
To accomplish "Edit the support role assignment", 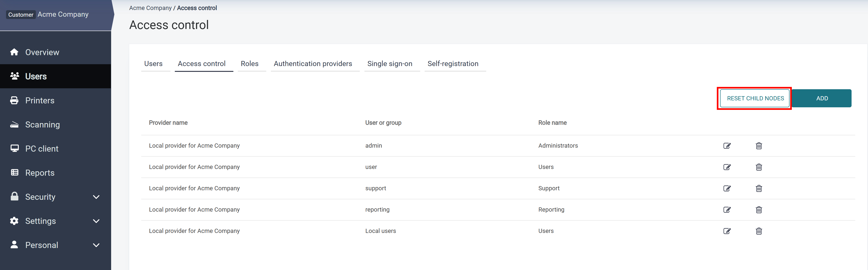I will (727, 188).
